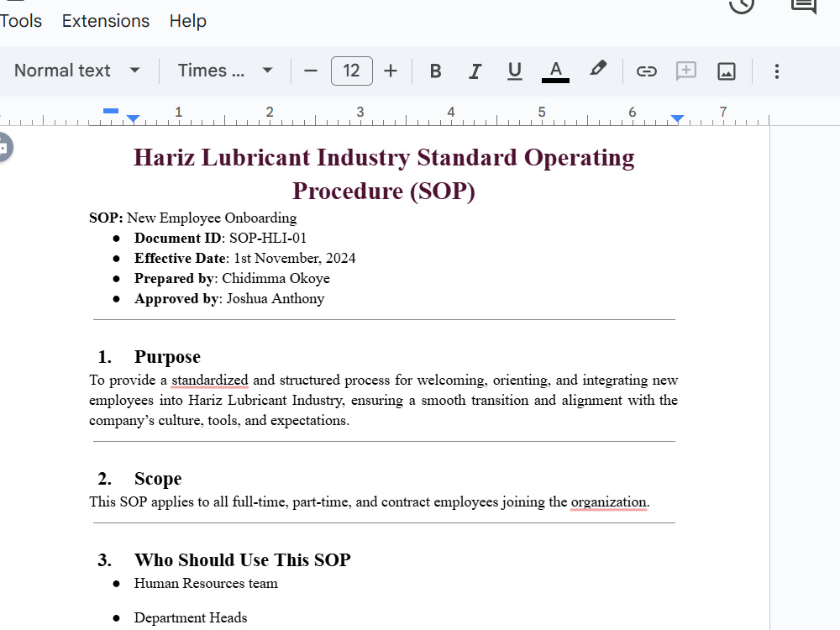Click 'Approved by: Joshua Anthony' line

229,299
